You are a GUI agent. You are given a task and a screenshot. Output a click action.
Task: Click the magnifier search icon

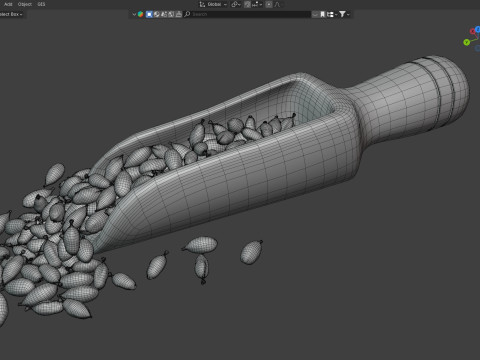pos(187,14)
